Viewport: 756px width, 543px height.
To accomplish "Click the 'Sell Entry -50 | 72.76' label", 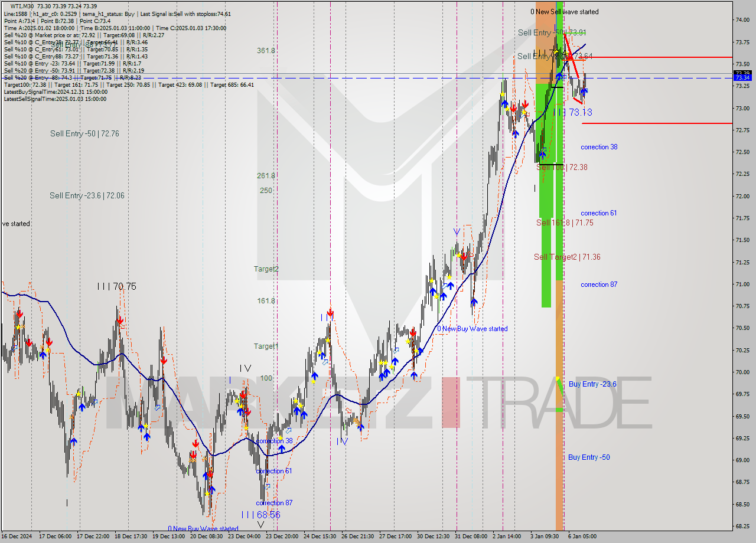I will click(84, 134).
